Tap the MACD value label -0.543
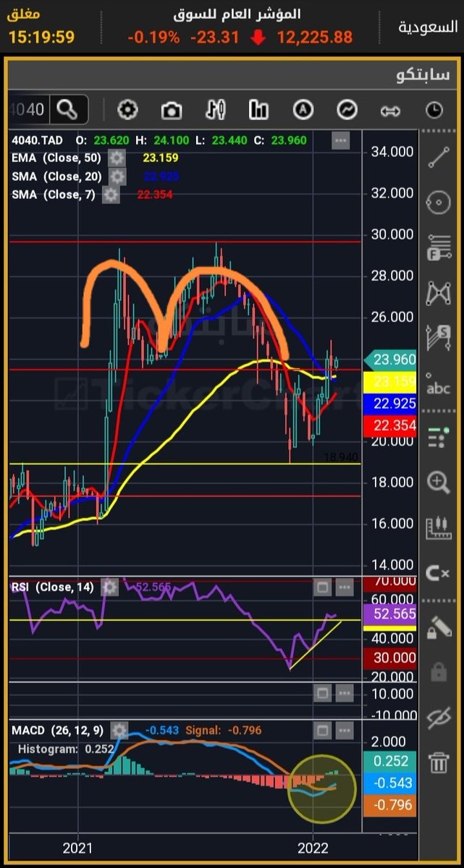The width and height of the screenshot is (464, 868). click(x=389, y=783)
